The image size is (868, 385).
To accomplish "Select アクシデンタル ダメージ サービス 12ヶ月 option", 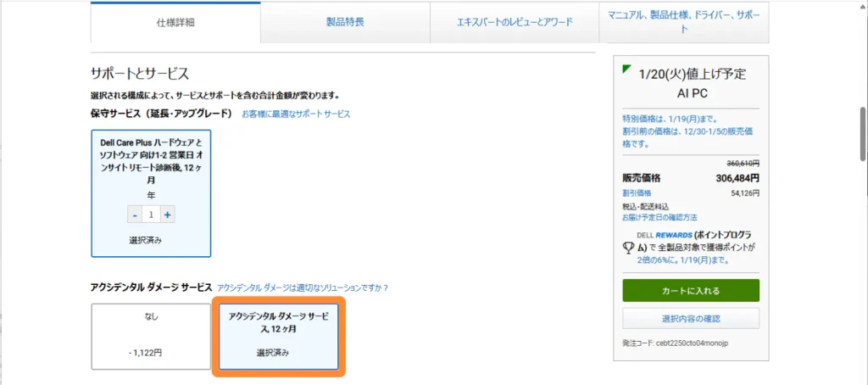I will [x=278, y=336].
